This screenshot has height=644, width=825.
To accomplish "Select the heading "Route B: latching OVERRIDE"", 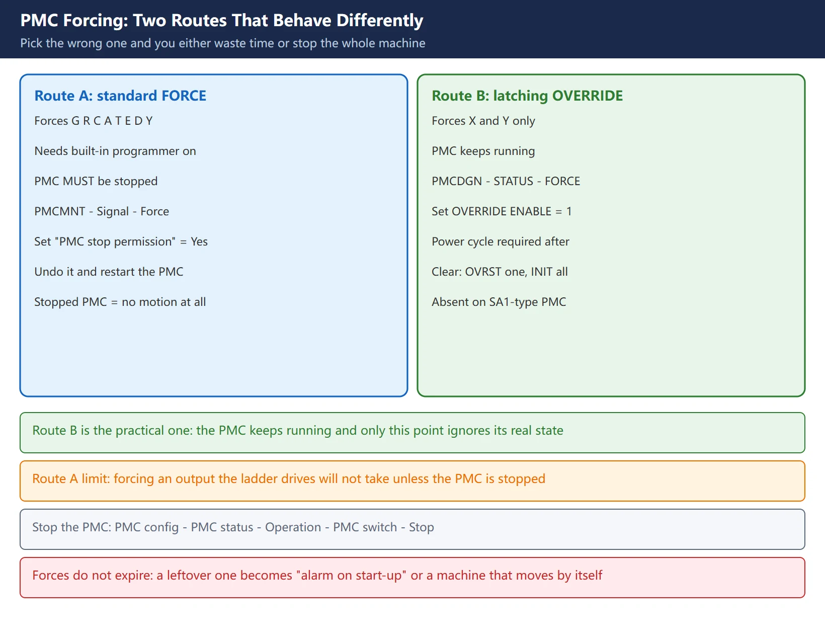I will click(x=527, y=96).
